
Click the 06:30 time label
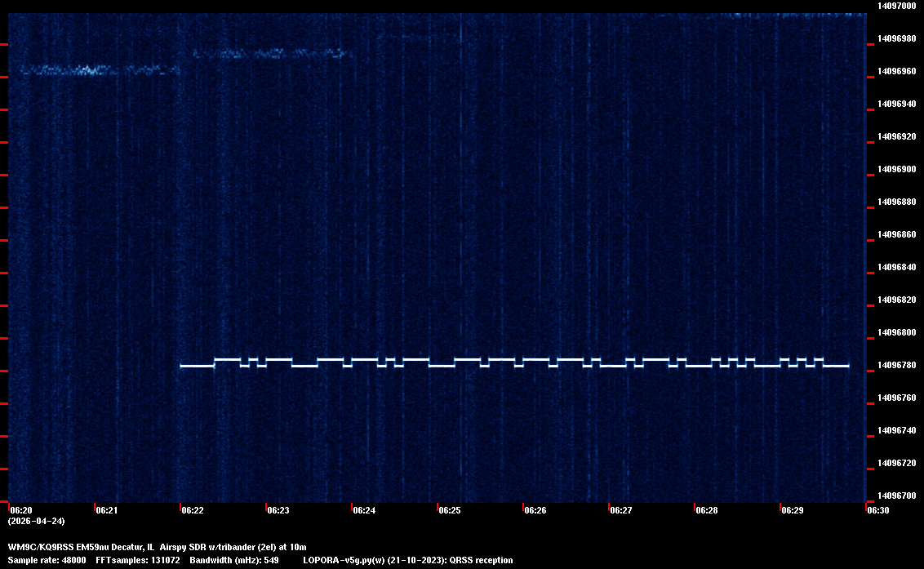[877, 510]
